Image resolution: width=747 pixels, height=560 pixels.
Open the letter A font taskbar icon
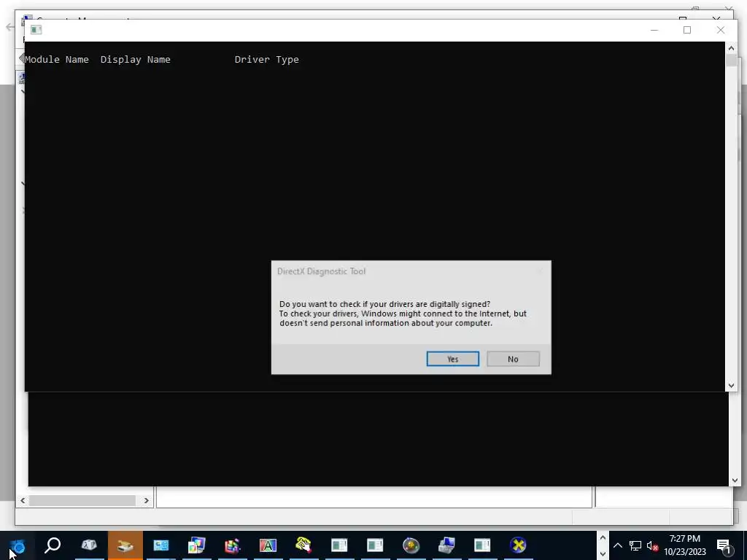point(268,545)
